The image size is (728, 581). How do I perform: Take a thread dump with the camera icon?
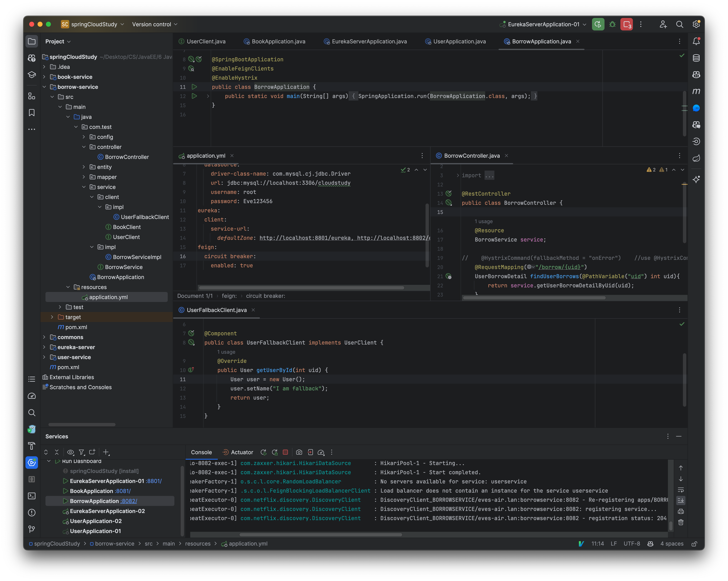pos(299,452)
